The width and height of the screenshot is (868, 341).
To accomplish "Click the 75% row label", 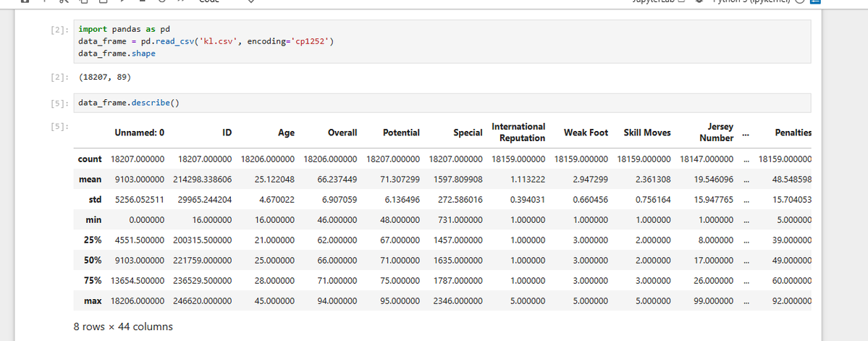I will pos(93,281).
